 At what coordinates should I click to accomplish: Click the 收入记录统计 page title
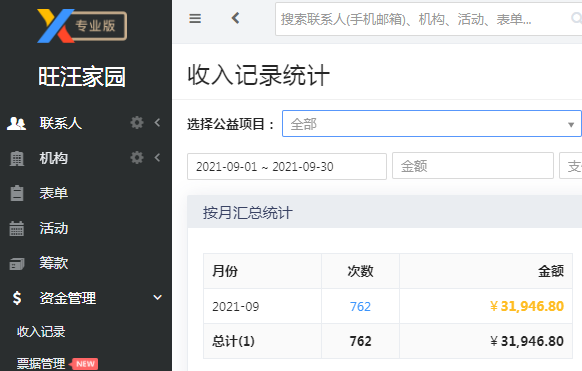258,75
